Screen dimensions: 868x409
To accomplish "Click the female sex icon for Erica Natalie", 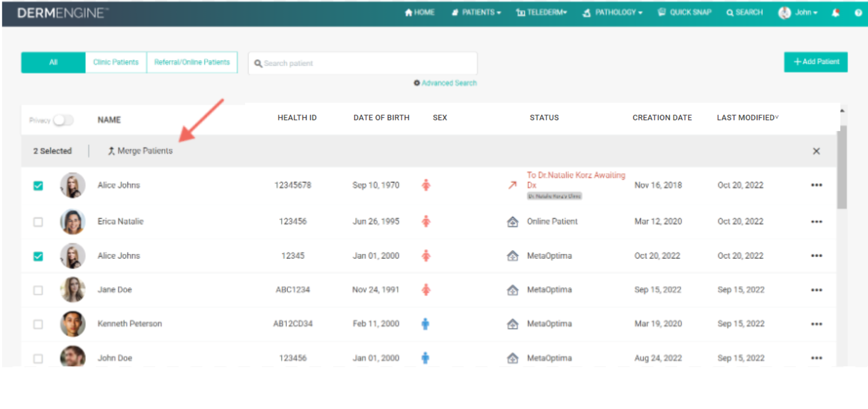I will [426, 222].
